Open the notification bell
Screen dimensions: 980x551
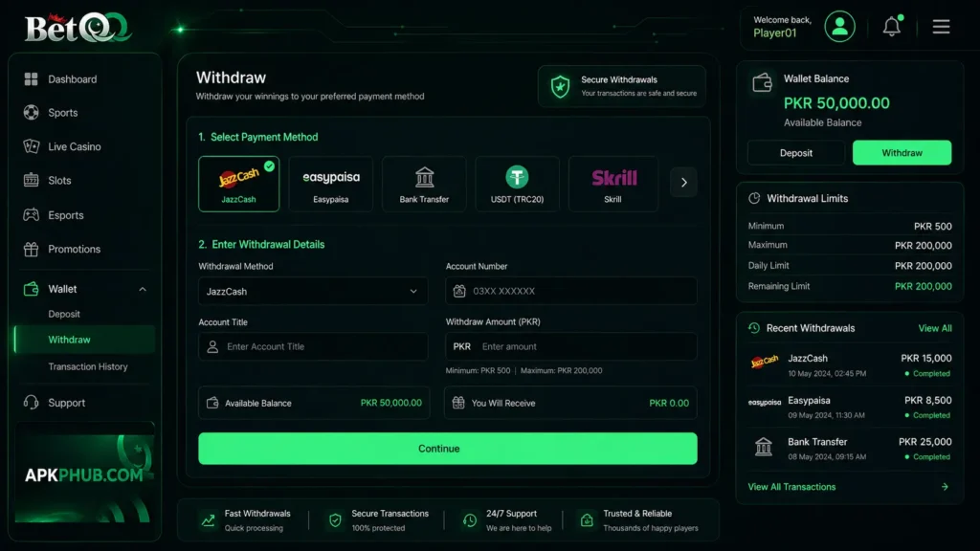pos(892,26)
